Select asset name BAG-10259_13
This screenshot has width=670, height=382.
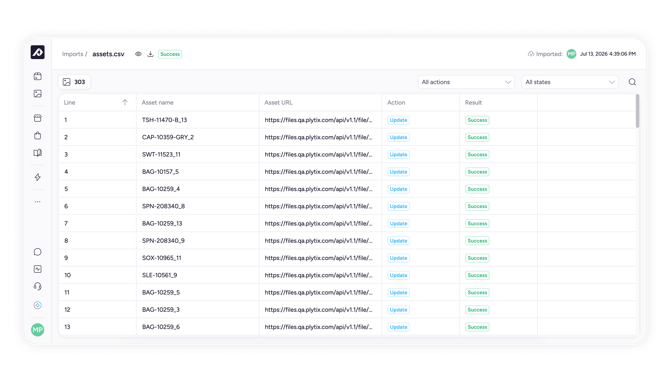[x=162, y=223]
